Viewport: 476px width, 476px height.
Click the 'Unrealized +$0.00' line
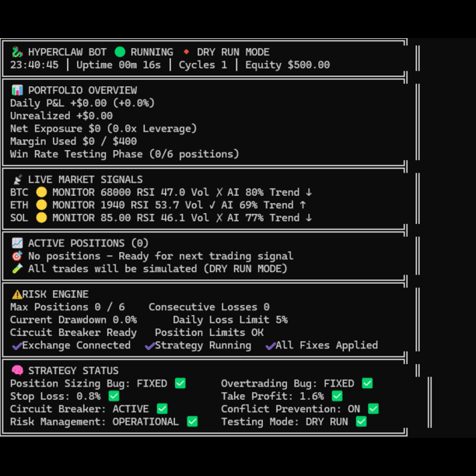pyautogui.click(x=61, y=116)
